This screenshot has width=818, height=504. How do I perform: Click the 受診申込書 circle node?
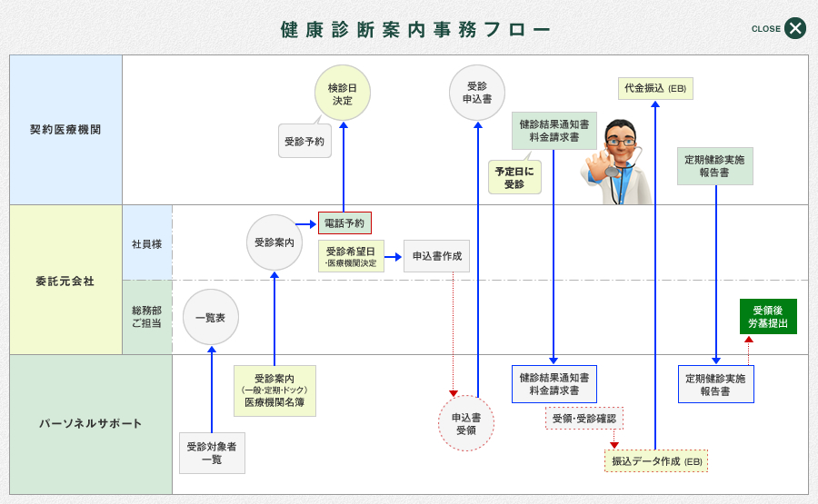(477, 93)
